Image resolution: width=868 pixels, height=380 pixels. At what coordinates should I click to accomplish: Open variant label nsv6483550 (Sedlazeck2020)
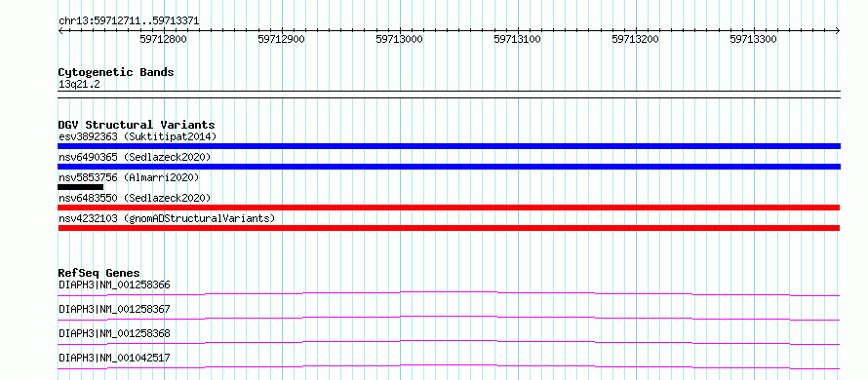click(135, 198)
